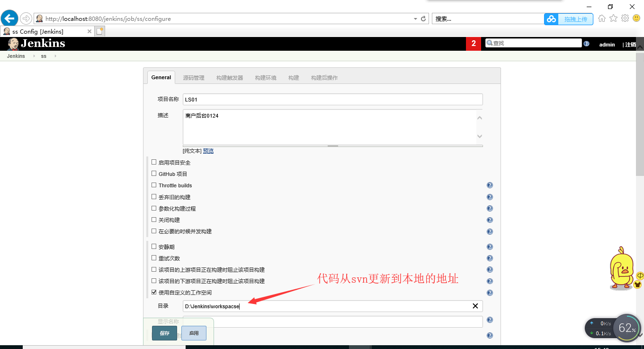Expand the ss breadcrumb arrow menu
This screenshot has height=349, width=644.
pos(55,56)
